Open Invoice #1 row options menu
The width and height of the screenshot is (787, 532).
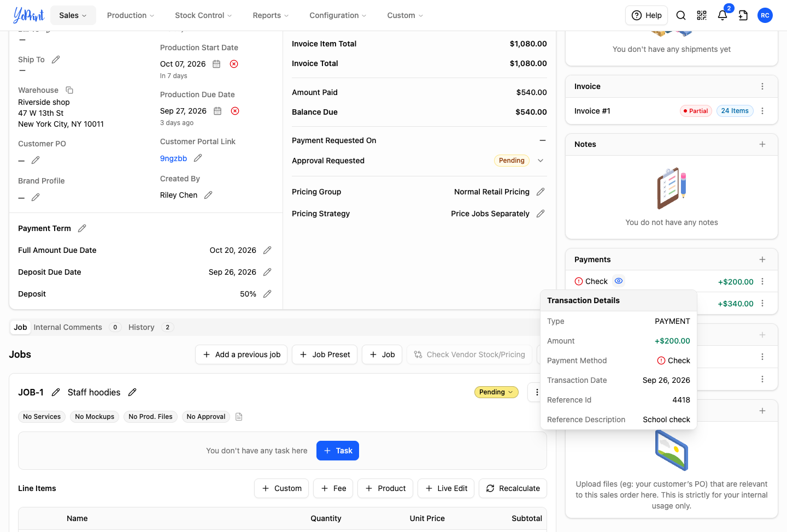coord(762,111)
